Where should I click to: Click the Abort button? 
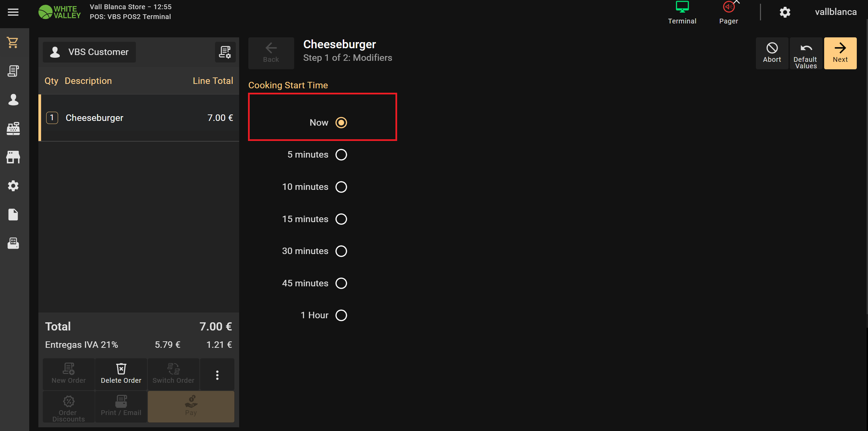(772, 53)
